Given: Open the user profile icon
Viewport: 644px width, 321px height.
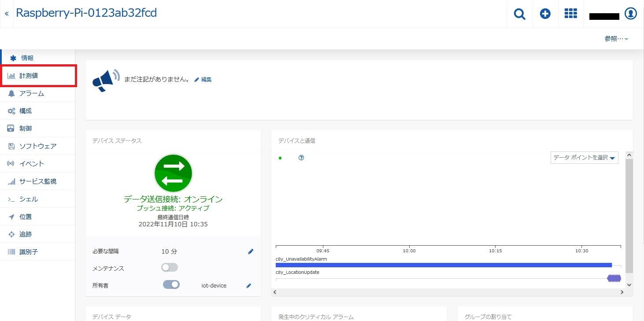Looking at the screenshot, I should pos(631,14).
